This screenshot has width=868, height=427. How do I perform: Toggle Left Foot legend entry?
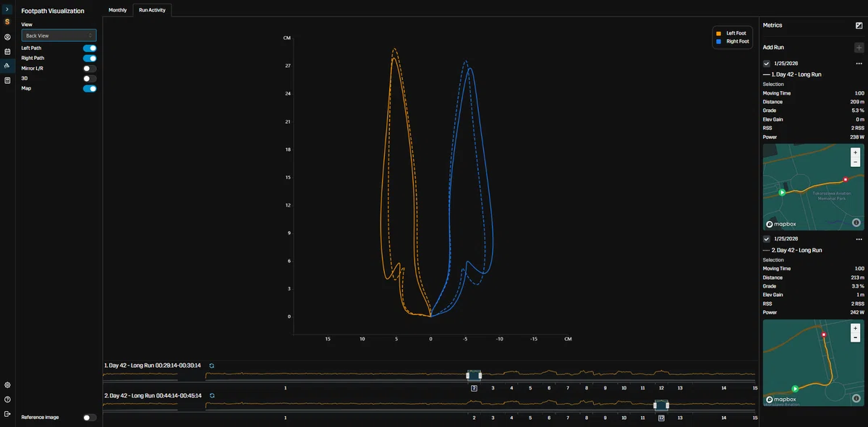click(x=731, y=33)
